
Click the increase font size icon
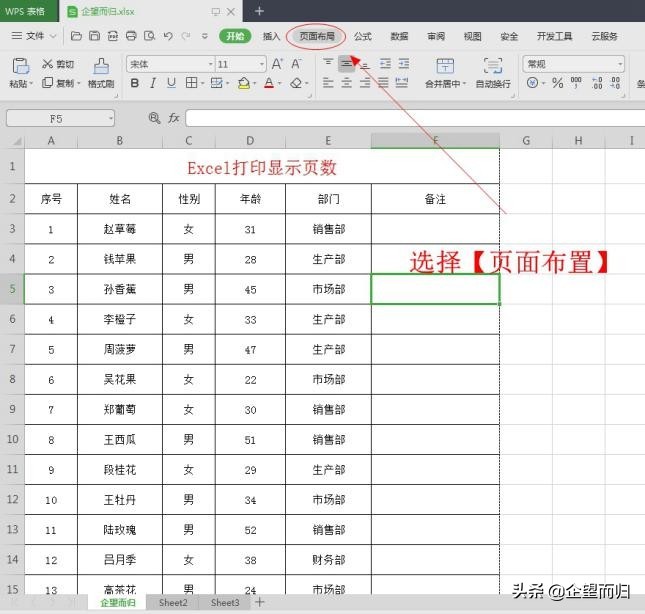tap(277, 64)
